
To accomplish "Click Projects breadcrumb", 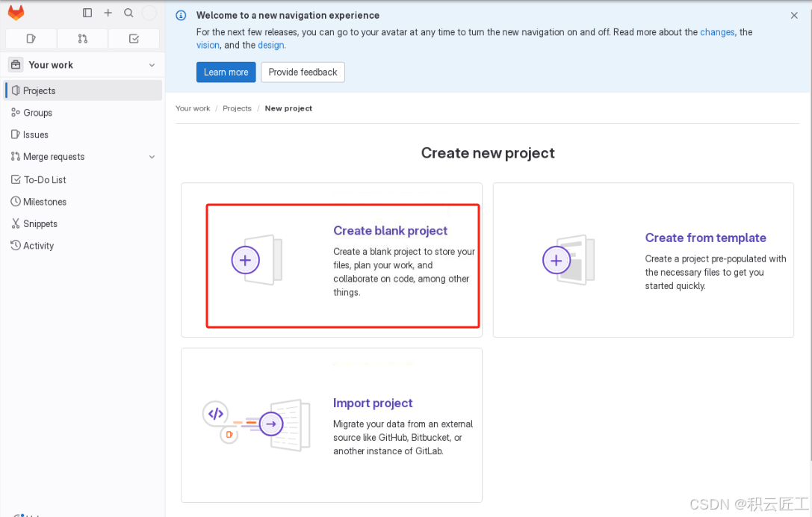I will click(237, 108).
